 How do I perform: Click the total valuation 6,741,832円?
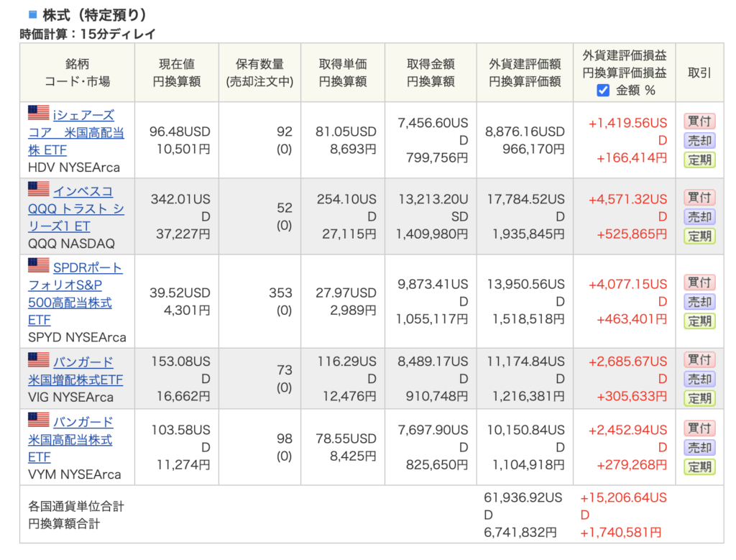(520, 532)
